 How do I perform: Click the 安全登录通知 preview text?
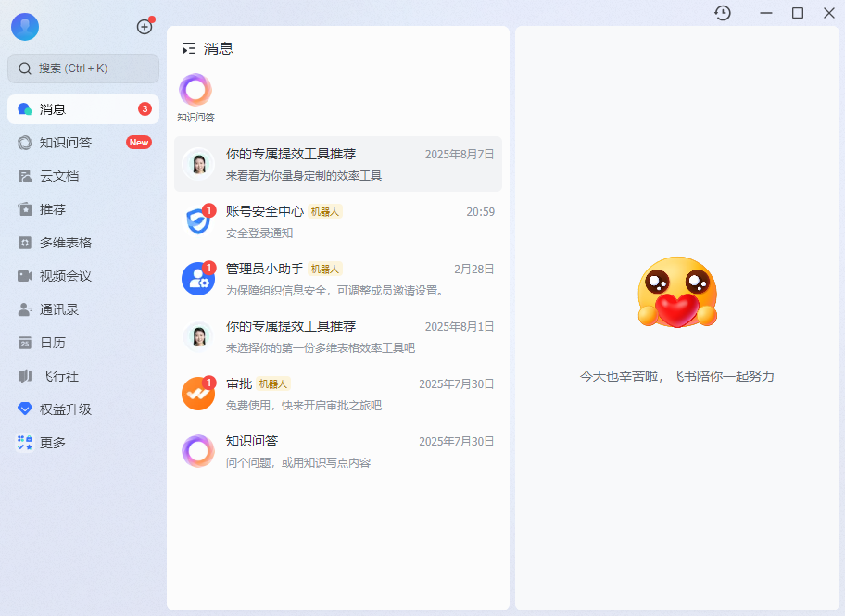[x=259, y=233]
